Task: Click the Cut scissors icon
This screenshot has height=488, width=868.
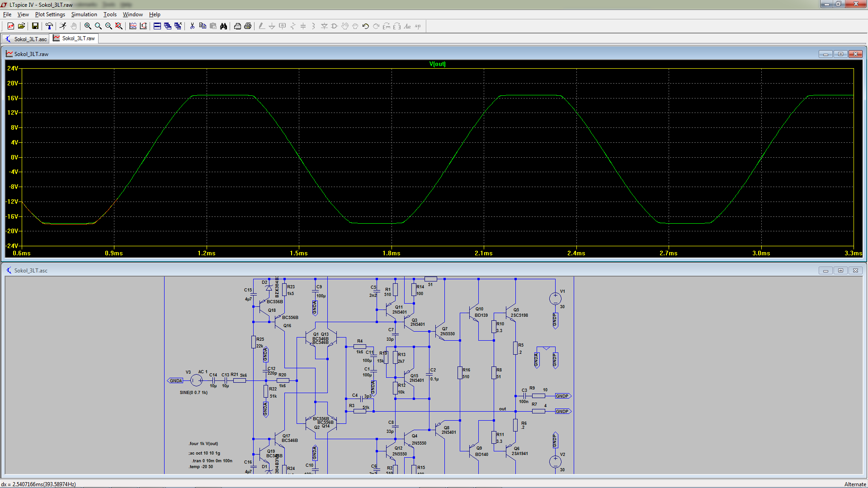Action: [x=192, y=26]
